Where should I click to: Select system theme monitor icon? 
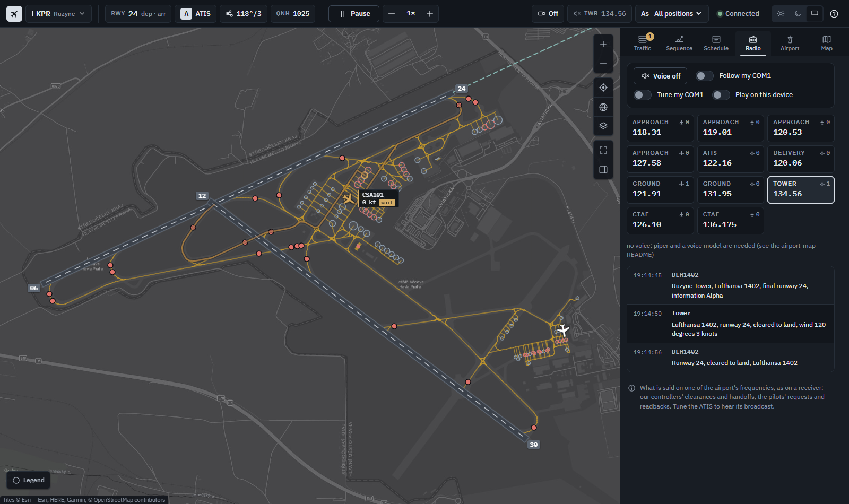pos(815,14)
